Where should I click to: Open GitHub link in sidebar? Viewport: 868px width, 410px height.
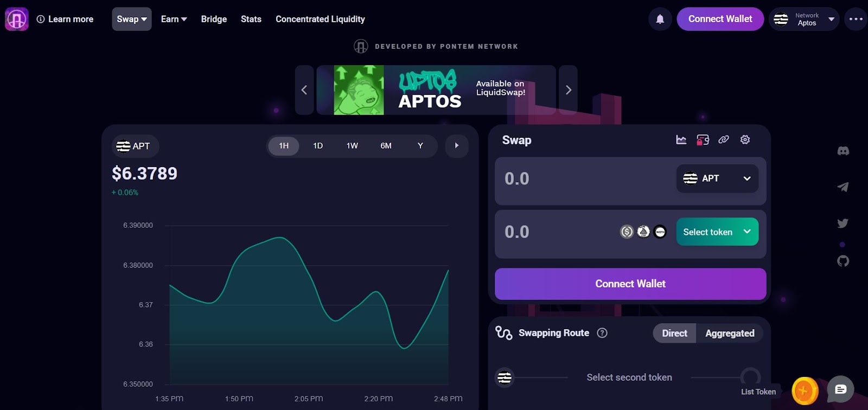843,261
